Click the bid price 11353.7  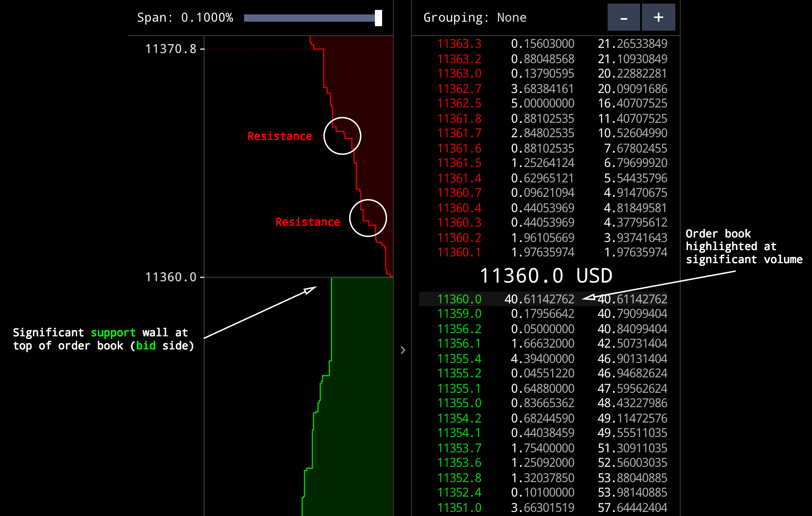point(459,448)
